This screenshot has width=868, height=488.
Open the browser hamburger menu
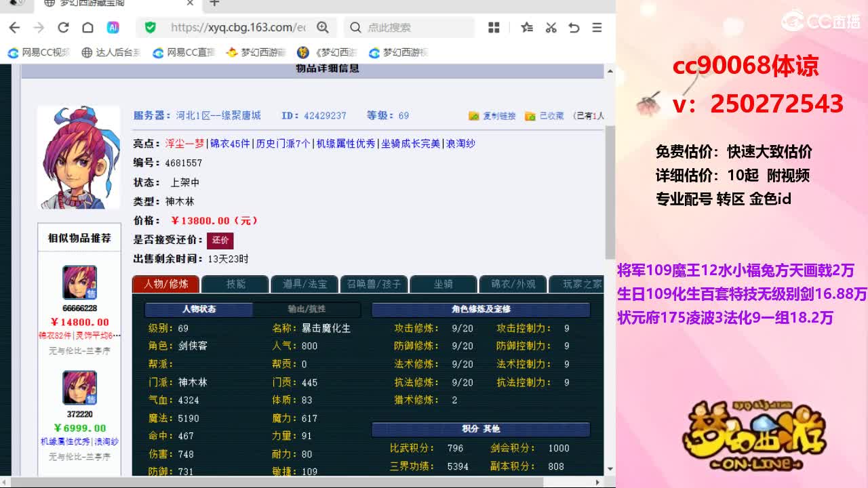pyautogui.click(x=597, y=27)
